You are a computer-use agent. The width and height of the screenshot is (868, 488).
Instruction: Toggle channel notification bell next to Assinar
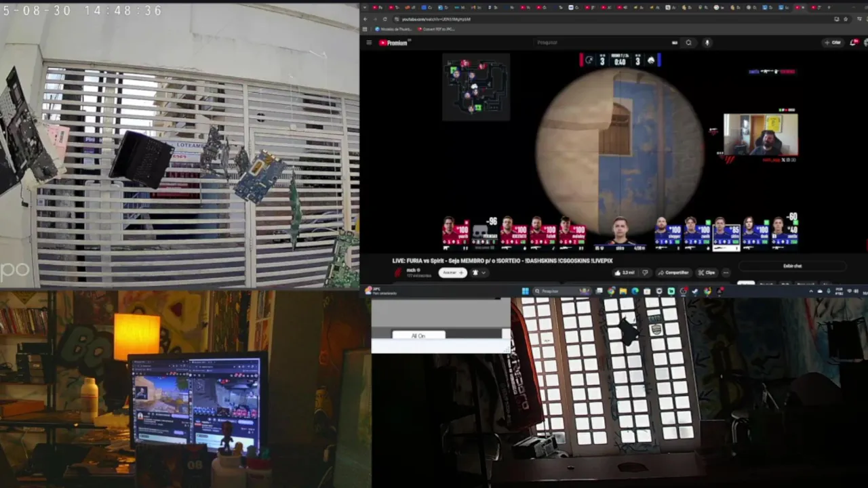tap(475, 272)
